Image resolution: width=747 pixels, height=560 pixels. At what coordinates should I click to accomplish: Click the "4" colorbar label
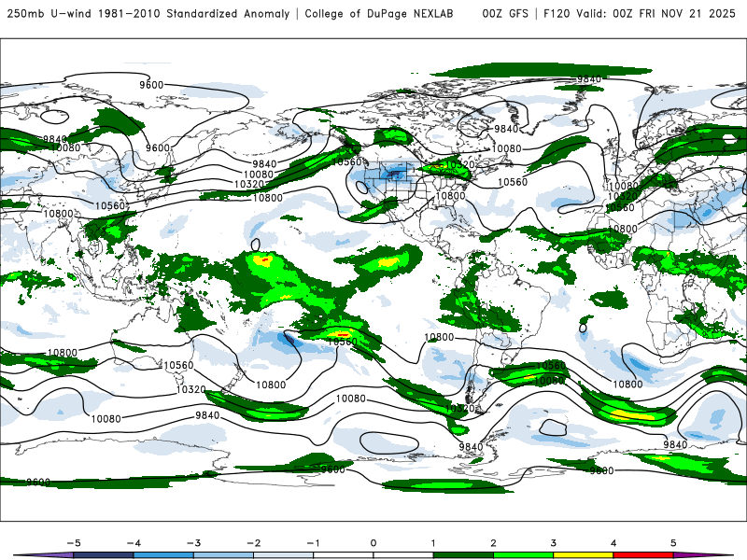coord(613,543)
